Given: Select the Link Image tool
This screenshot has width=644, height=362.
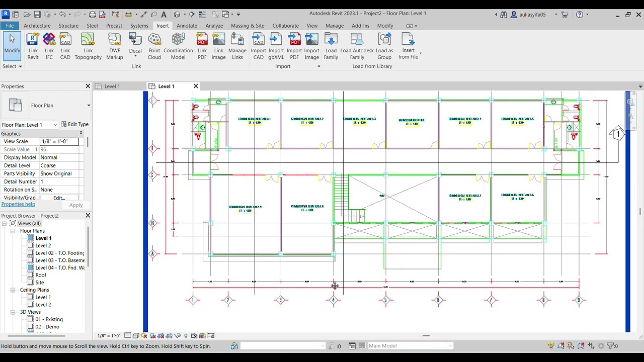Looking at the screenshot, I should 218,46.
